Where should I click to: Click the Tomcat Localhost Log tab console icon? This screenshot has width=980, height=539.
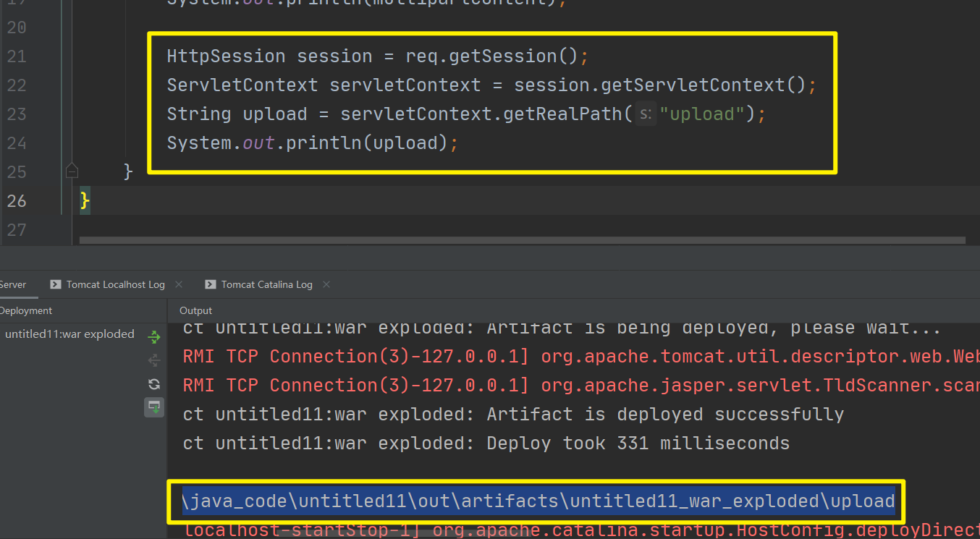pos(55,284)
